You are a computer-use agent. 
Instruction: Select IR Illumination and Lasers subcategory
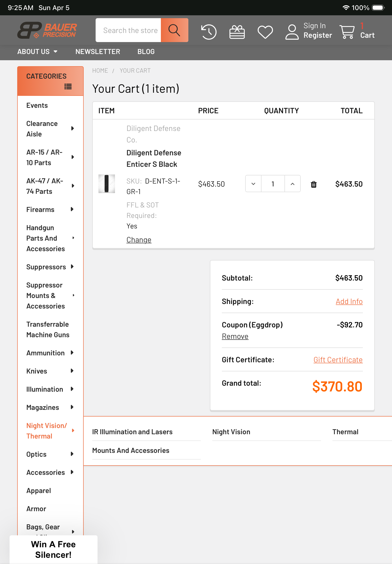coord(132,432)
